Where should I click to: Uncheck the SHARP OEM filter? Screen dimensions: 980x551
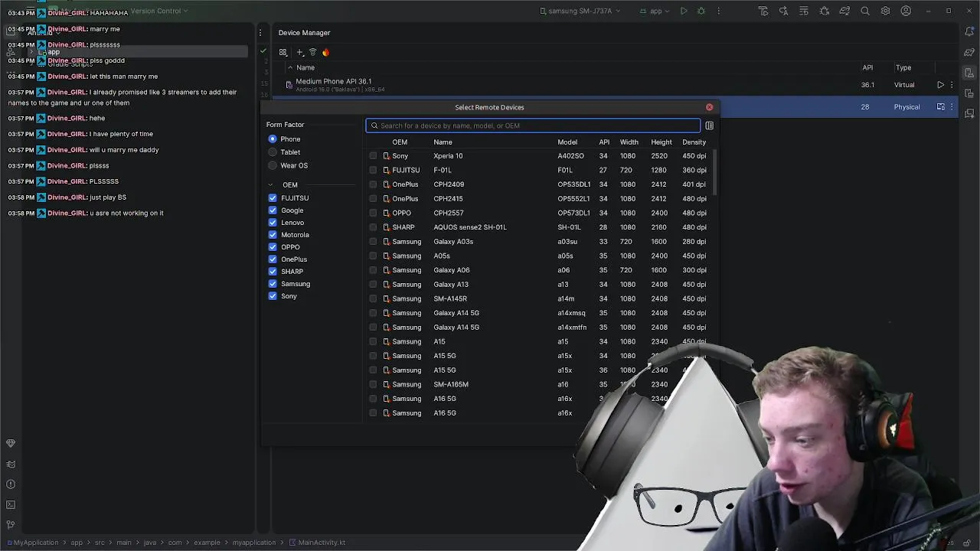point(273,272)
